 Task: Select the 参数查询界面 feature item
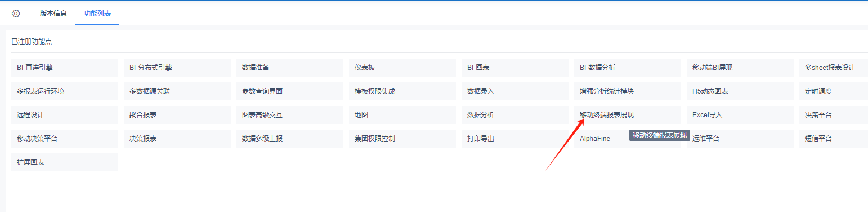(290, 91)
